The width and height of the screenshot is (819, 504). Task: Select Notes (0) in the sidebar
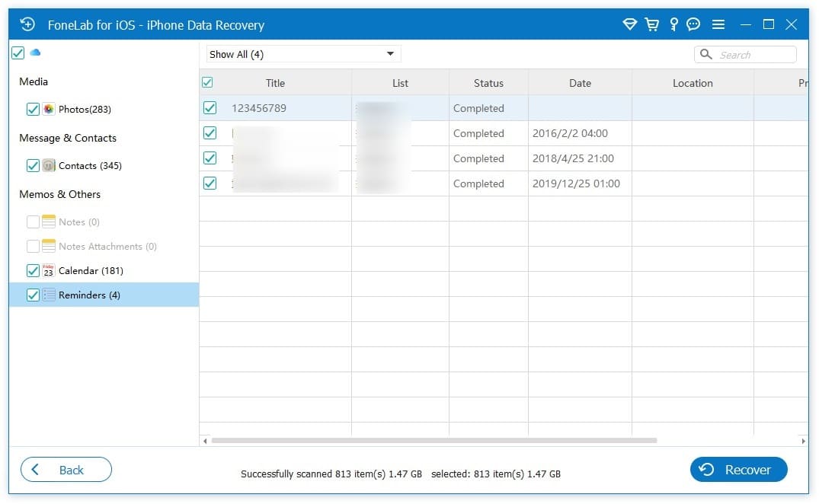pos(79,222)
